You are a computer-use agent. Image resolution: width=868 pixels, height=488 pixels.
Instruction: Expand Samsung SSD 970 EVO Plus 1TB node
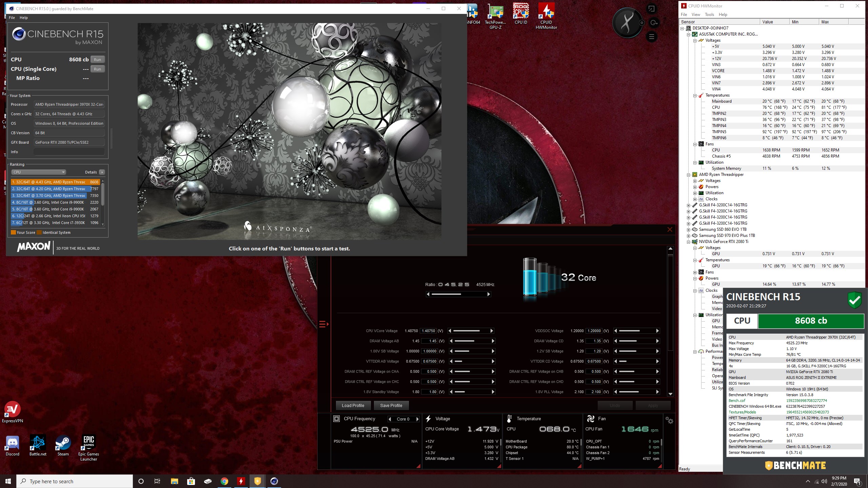point(689,236)
